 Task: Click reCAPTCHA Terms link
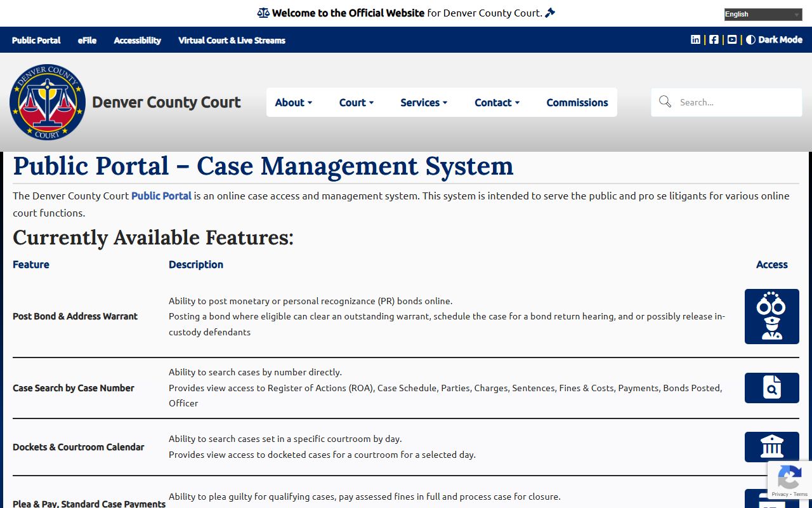click(801, 494)
